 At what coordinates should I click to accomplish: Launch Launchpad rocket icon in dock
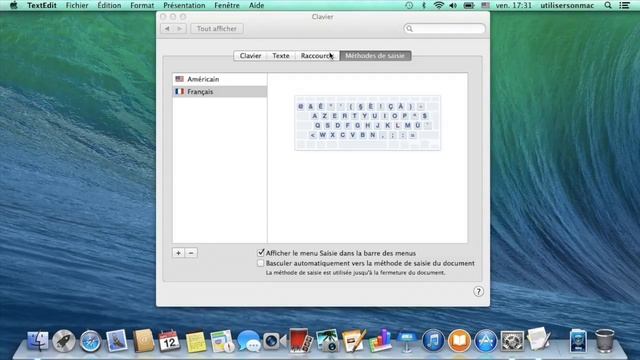pyautogui.click(x=64, y=341)
